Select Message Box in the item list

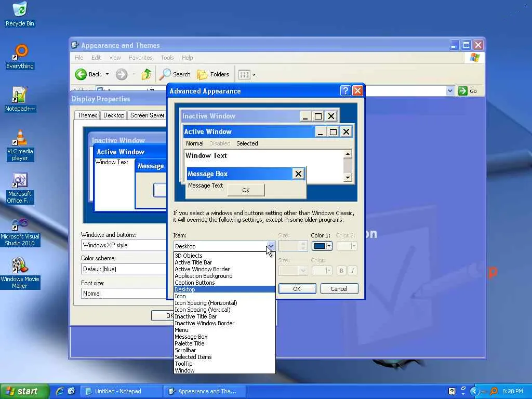tap(224, 337)
